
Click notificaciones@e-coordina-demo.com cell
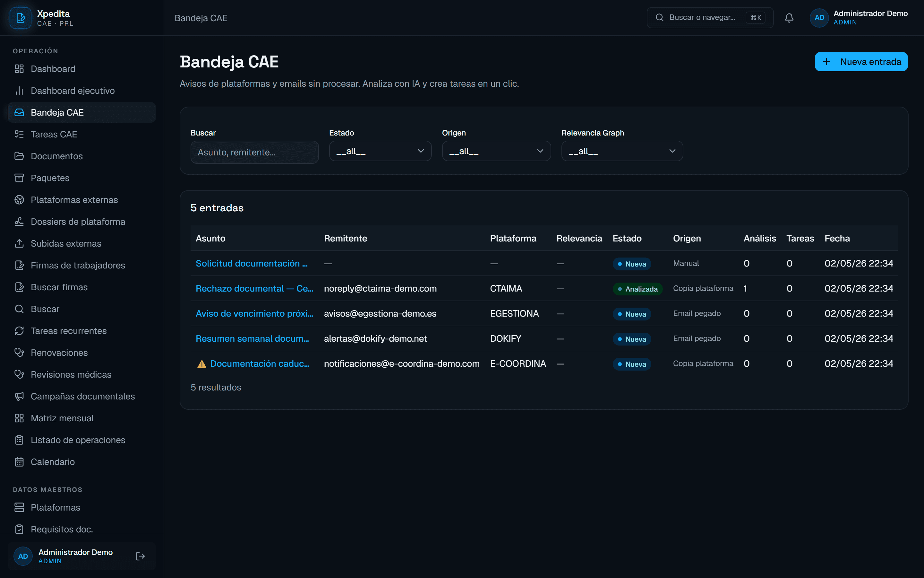click(x=402, y=363)
